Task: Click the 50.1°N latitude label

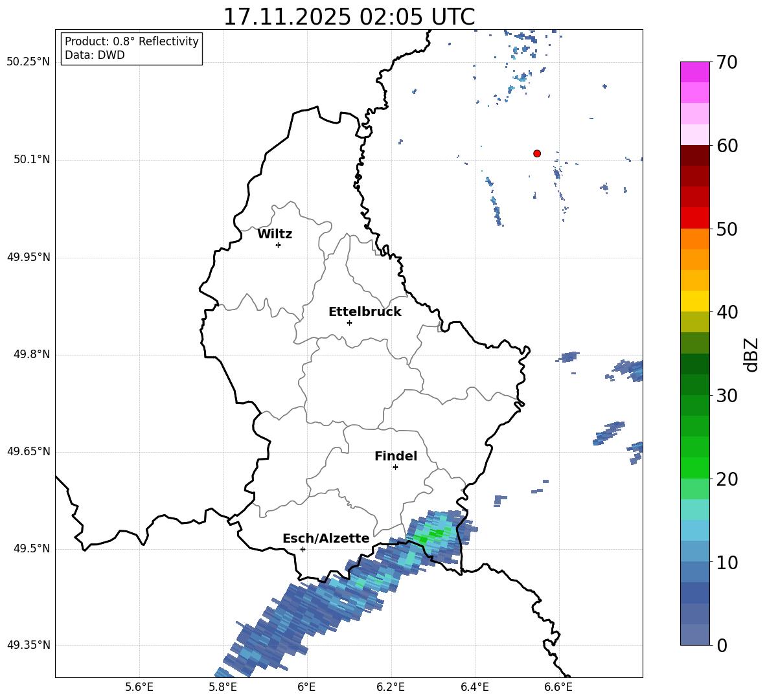Action: pos(32,160)
